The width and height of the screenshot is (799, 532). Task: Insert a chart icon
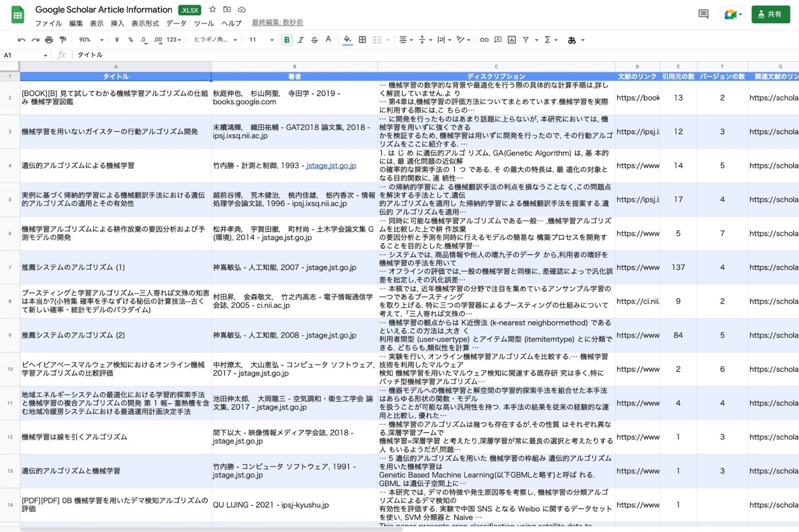tap(512, 40)
